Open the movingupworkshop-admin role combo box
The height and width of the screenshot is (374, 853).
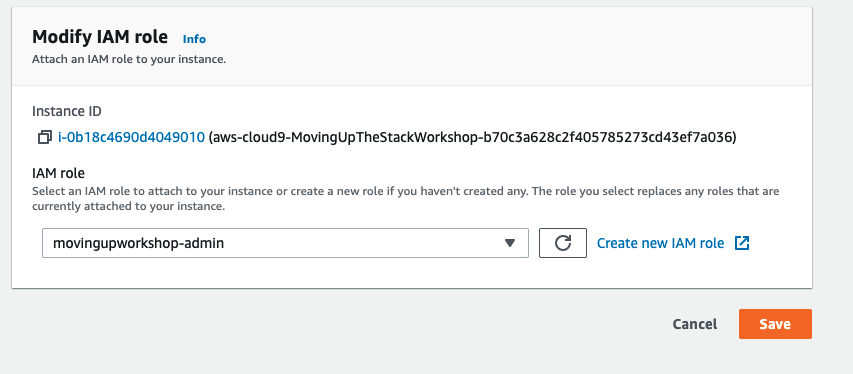pos(285,243)
